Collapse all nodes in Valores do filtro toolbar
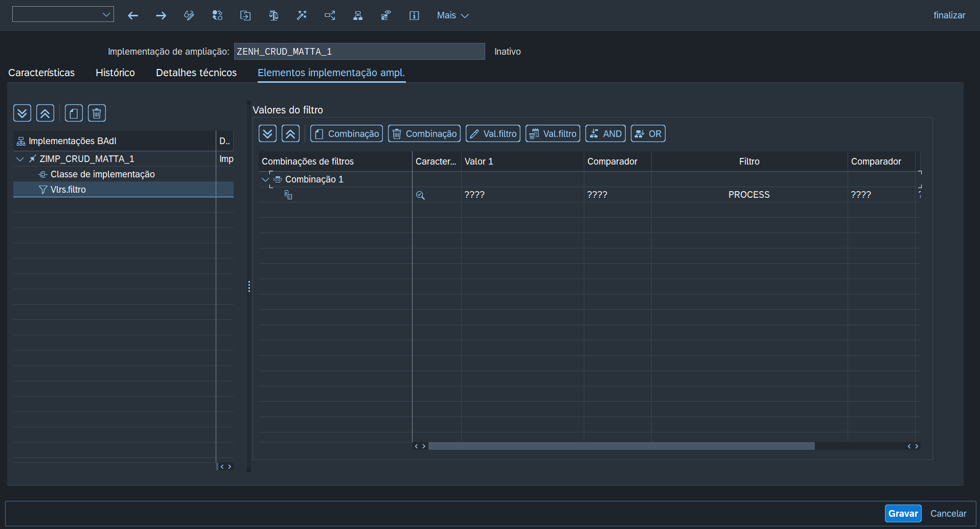 [290, 134]
